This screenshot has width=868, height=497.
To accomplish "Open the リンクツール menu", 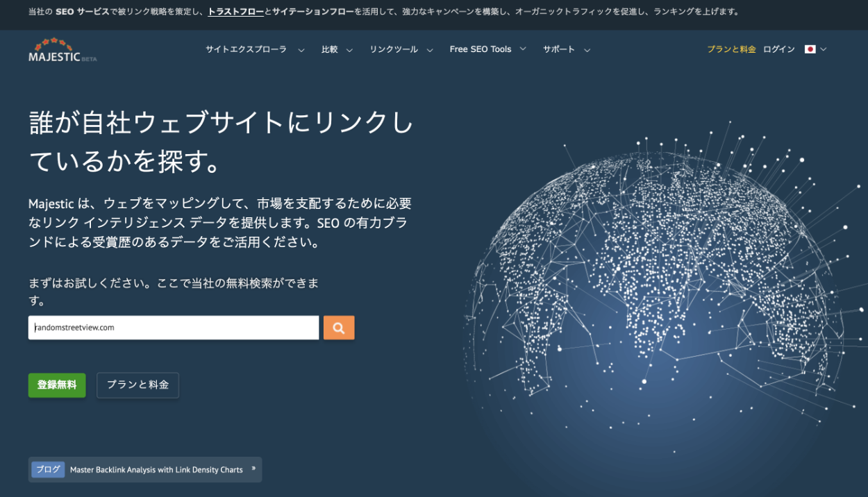I will [394, 49].
